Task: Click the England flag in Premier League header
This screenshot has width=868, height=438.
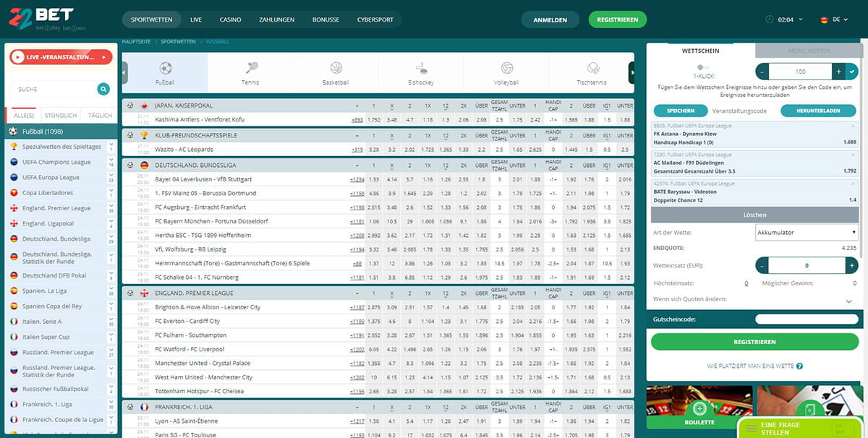Action: pyautogui.click(x=143, y=293)
